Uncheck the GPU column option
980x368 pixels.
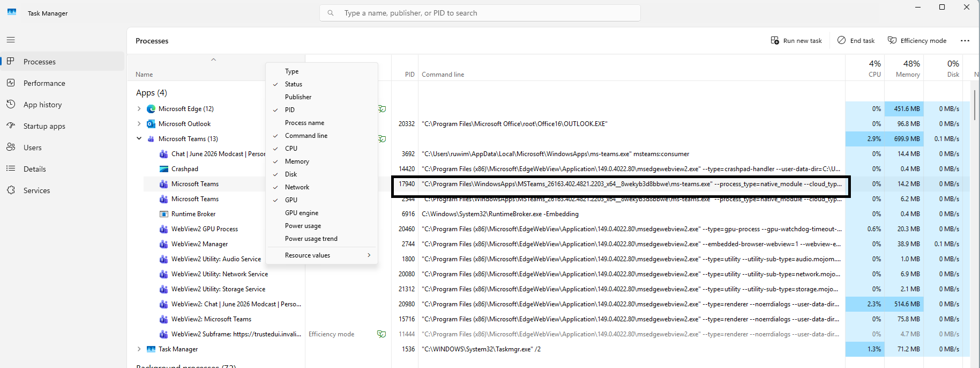coord(321,200)
